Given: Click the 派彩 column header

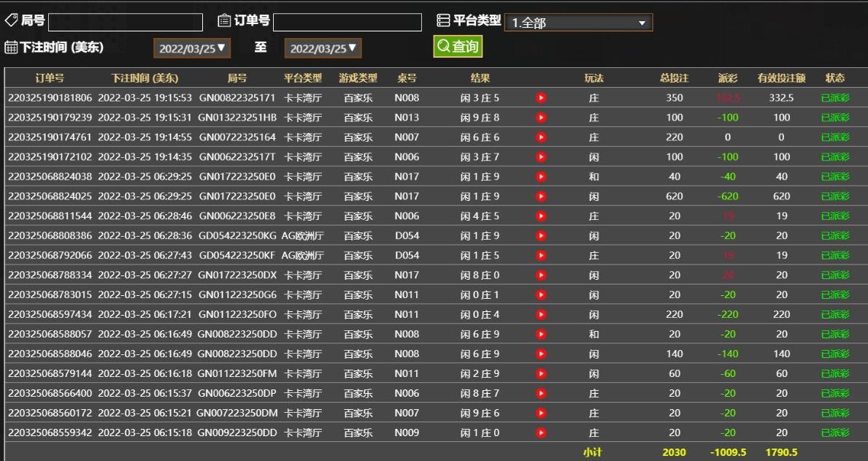Looking at the screenshot, I should (728, 78).
